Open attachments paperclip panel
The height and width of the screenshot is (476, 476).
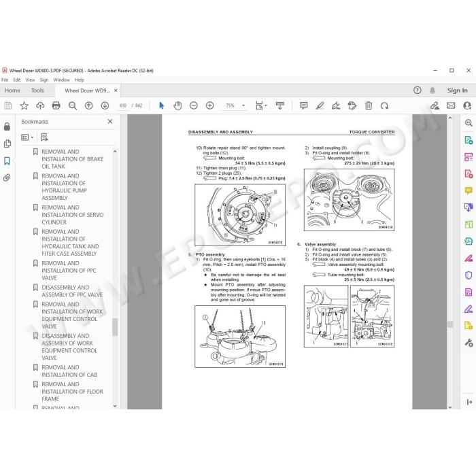pos(7,178)
